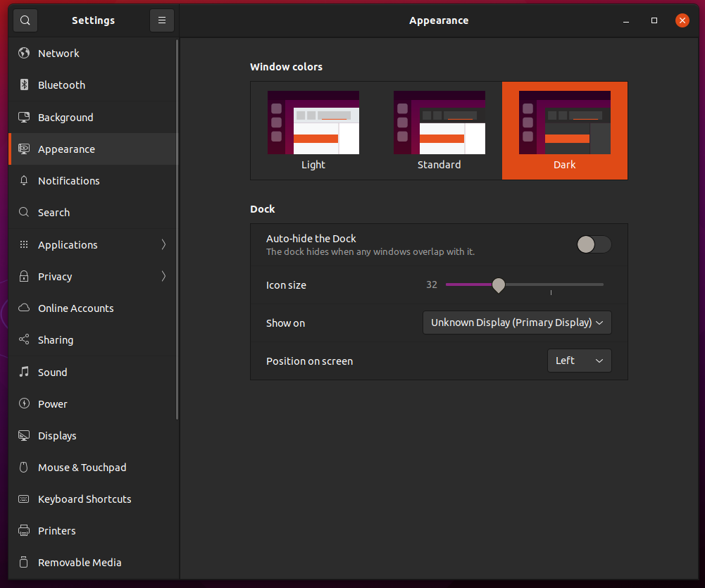Click the Bluetooth icon in sidebar
This screenshot has height=588, width=705.
click(x=24, y=85)
